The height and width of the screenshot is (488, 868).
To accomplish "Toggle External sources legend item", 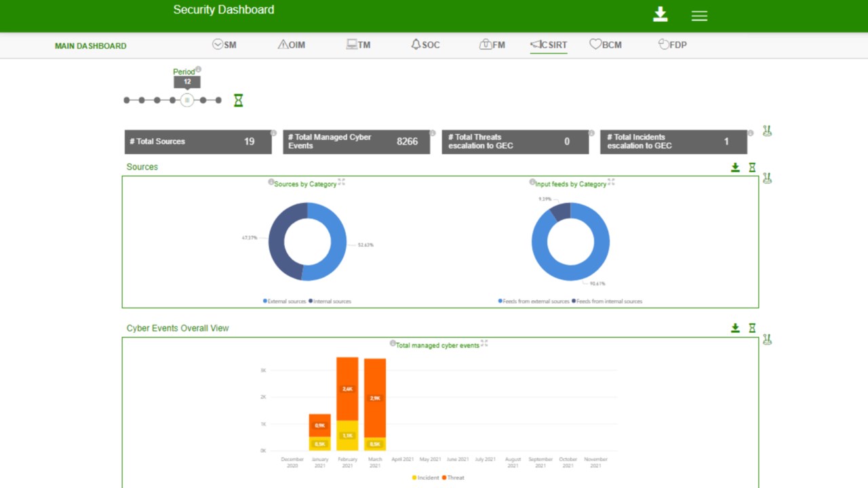I will tap(285, 301).
